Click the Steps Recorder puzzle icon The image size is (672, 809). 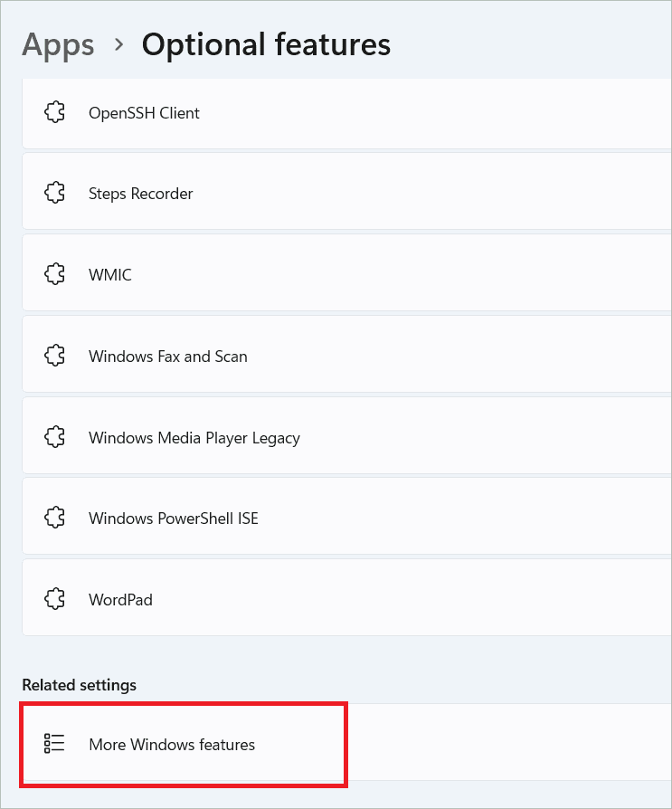[54, 193]
